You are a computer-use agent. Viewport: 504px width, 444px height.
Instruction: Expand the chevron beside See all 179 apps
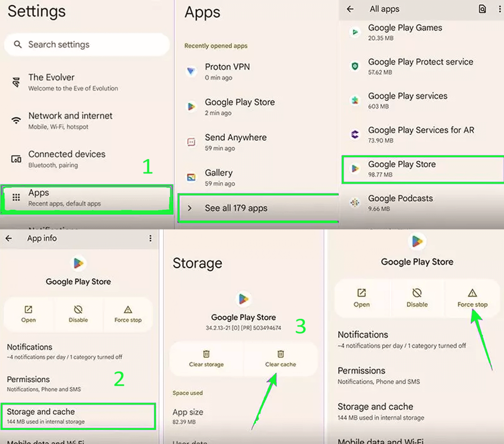tap(190, 208)
